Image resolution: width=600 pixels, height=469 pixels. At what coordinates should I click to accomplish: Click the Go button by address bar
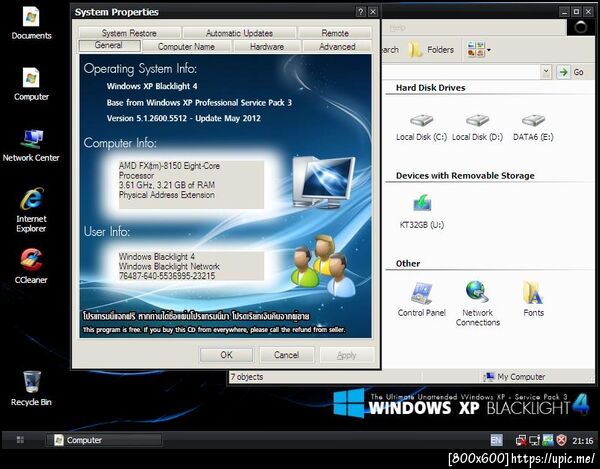571,72
